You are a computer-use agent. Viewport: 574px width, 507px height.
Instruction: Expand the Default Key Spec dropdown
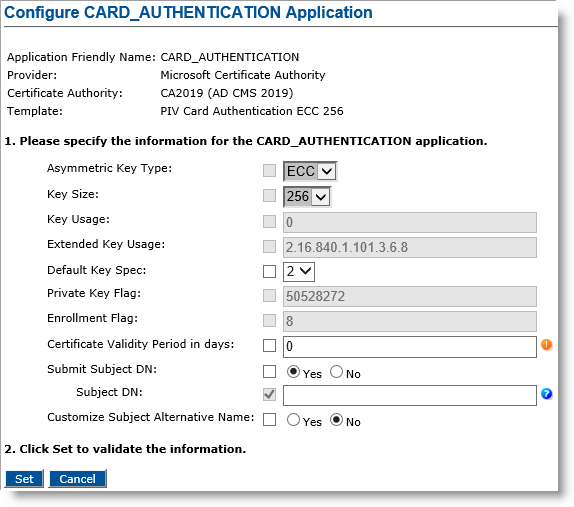point(299,272)
